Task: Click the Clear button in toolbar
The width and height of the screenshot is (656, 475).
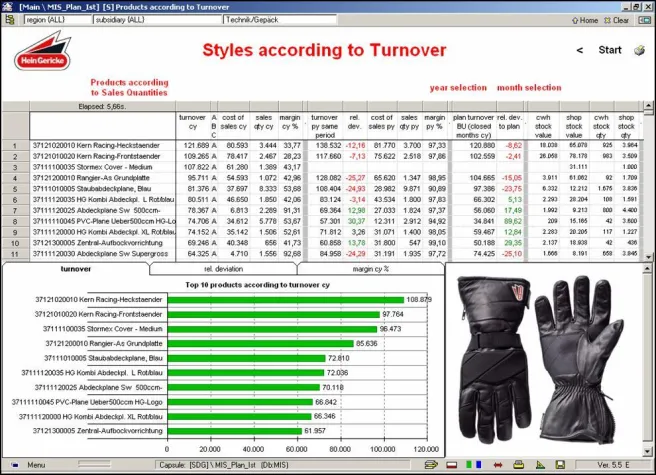Action: coord(616,20)
